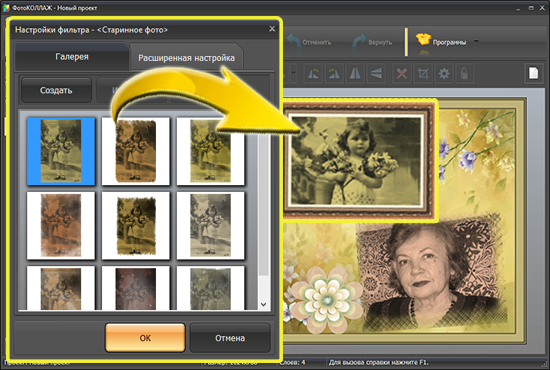Click the Отменить undo arrow
Screen dimensions: 550x370
tap(294, 42)
